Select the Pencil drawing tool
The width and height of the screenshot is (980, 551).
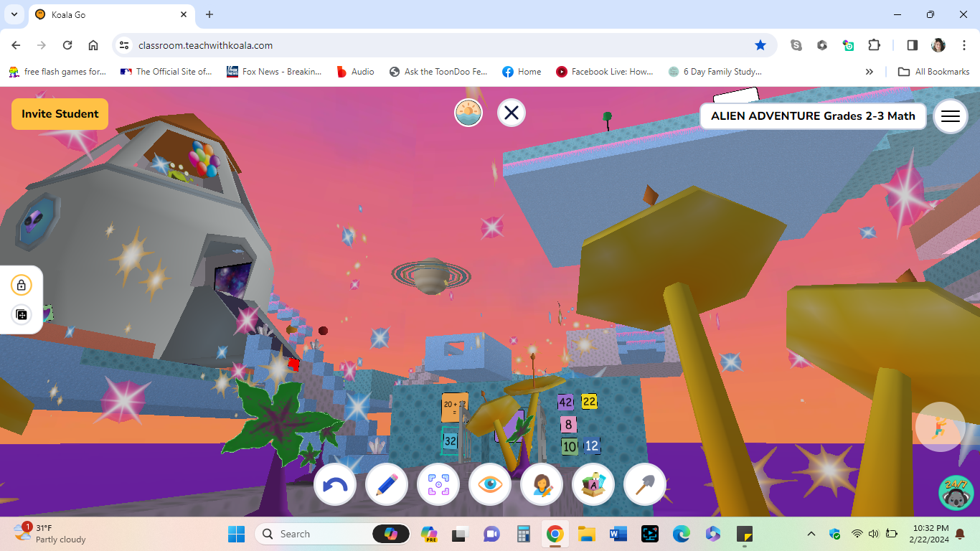tap(386, 484)
